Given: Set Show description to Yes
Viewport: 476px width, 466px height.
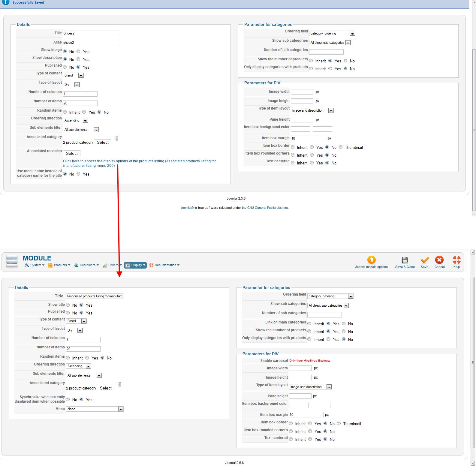Looking at the screenshot, I should (78, 59).
